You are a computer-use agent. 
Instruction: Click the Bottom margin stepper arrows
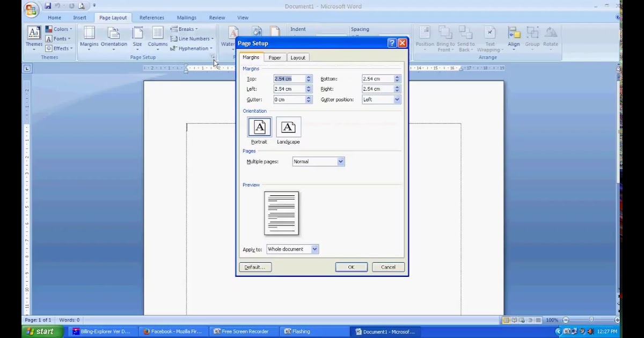(397, 79)
